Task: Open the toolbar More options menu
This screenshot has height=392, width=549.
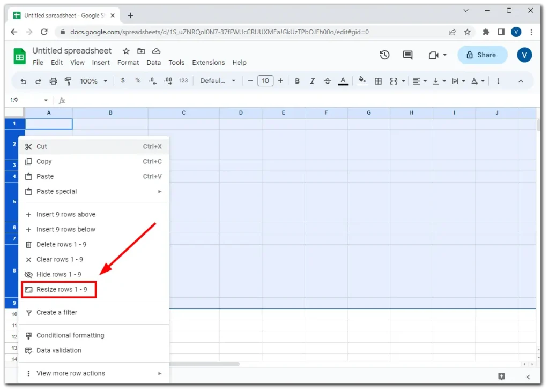Action: click(x=498, y=81)
